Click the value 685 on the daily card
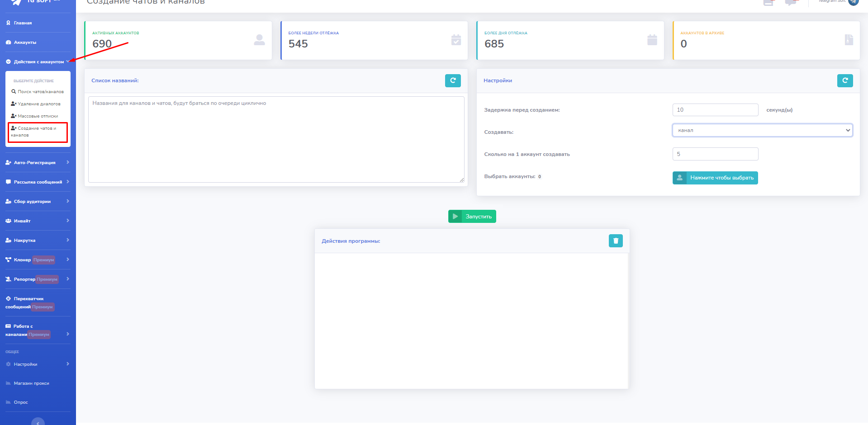868x425 pixels. 494,44
